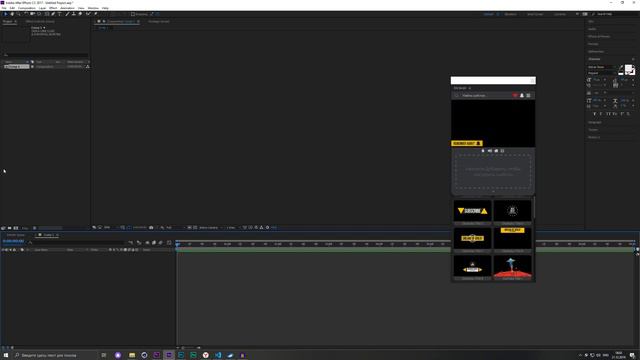Expand the Preview panel

tap(593, 44)
